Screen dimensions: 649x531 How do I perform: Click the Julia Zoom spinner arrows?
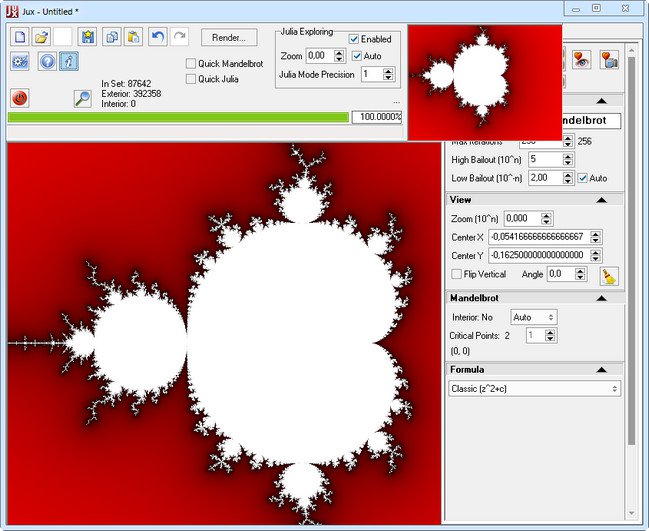point(339,56)
